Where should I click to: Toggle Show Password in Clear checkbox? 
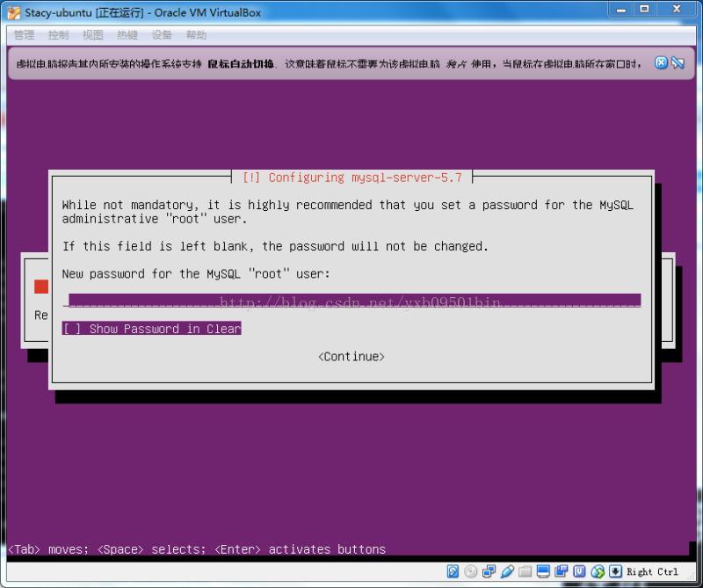point(151,329)
